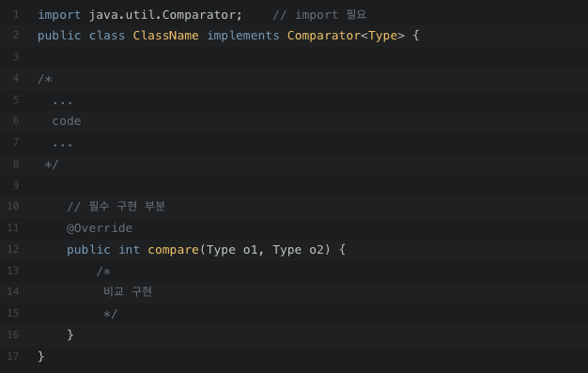Image resolution: width=588 pixels, height=373 pixels.
Task: Click the '비교 구현' comment text
Action: pos(128,292)
